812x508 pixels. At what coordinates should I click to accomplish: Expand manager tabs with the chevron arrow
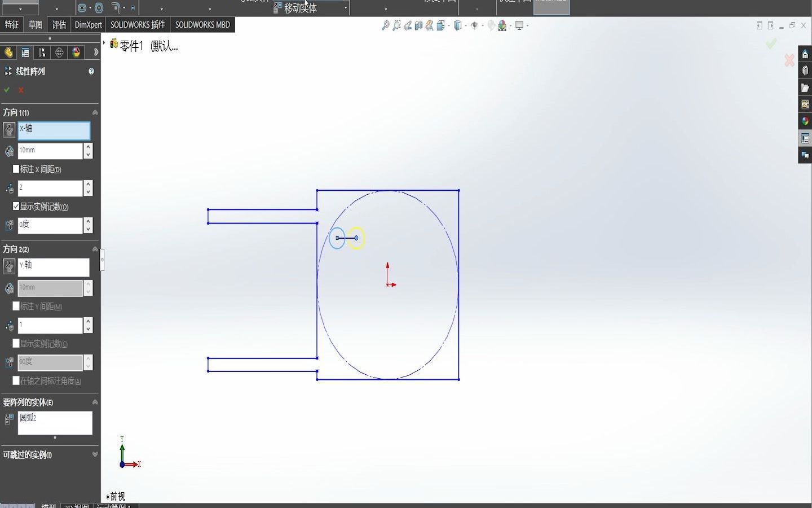[x=96, y=52]
